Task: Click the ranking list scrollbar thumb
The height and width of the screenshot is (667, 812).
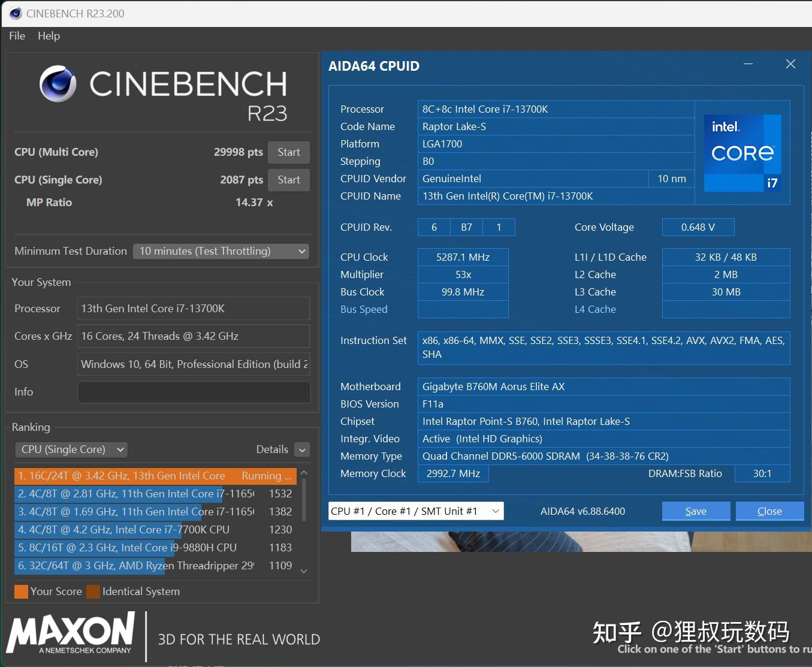Action: pyautogui.click(x=304, y=500)
